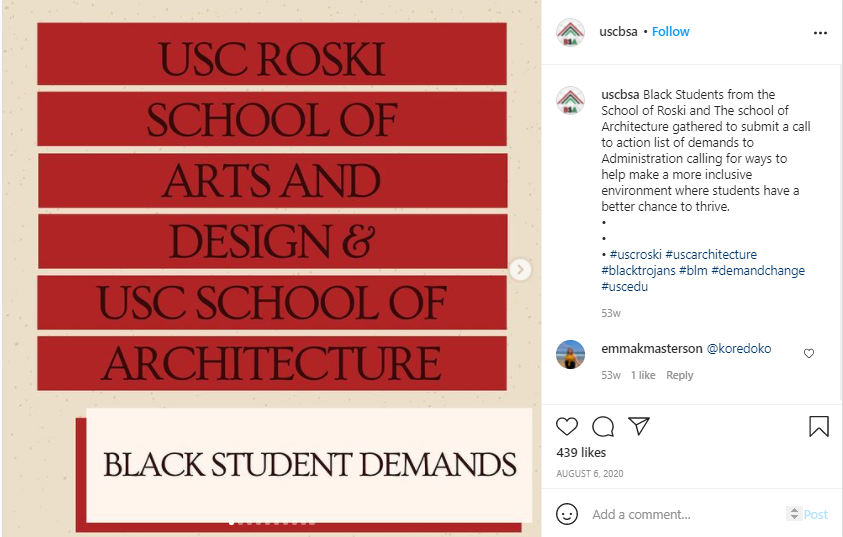The height and width of the screenshot is (537, 843).
Task: Open the #blacktrojans hashtag
Action: [638, 271]
